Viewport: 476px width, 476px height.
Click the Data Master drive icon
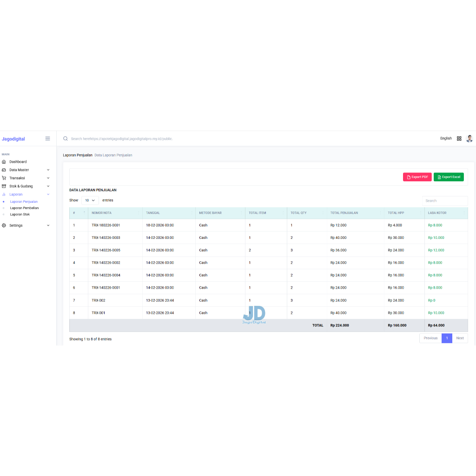click(x=4, y=170)
